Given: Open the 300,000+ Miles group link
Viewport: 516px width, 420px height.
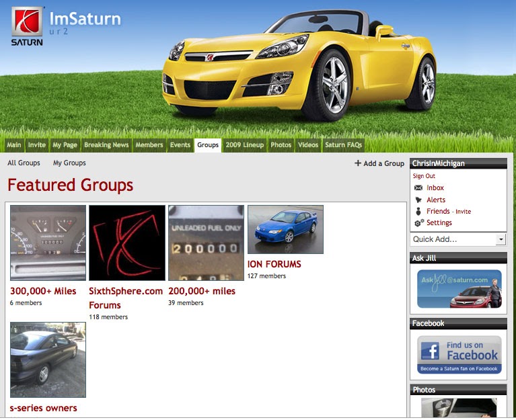Looking at the screenshot, I should pos(43,291).
